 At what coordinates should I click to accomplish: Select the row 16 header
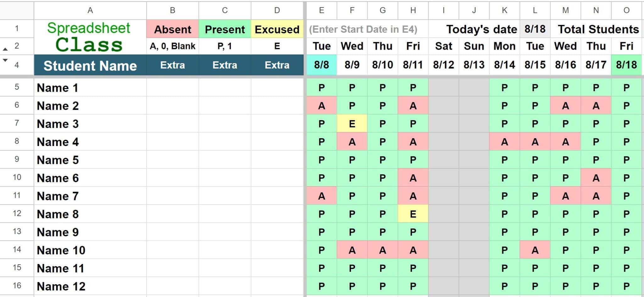point(17,286)
